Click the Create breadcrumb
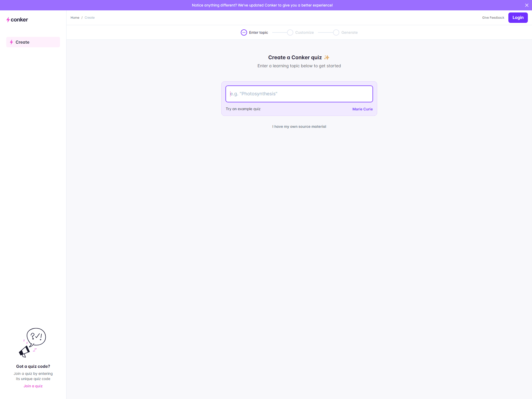 pyautogui.click(x=90, y=18)
